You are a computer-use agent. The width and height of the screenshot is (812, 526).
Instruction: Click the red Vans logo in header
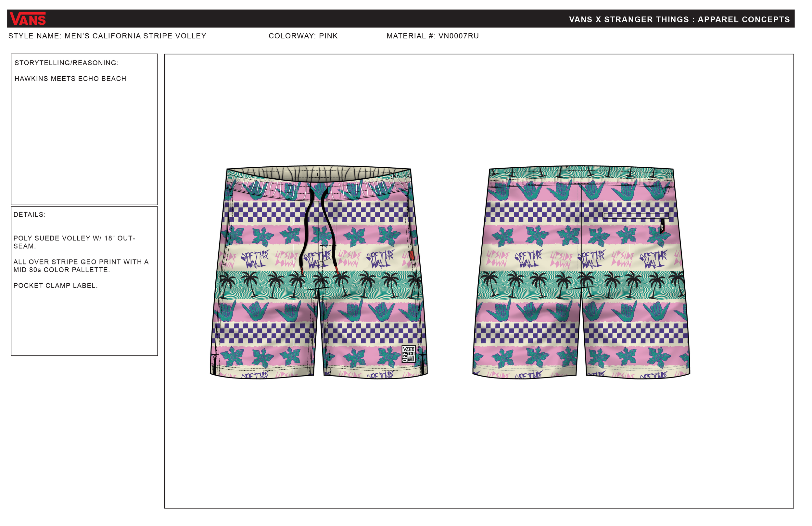[x=28, y=19]
